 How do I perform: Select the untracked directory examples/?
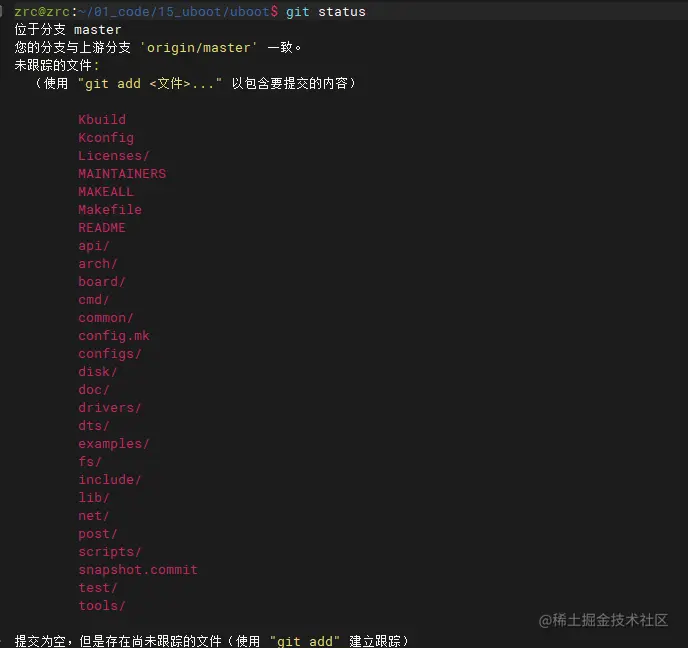114,443
